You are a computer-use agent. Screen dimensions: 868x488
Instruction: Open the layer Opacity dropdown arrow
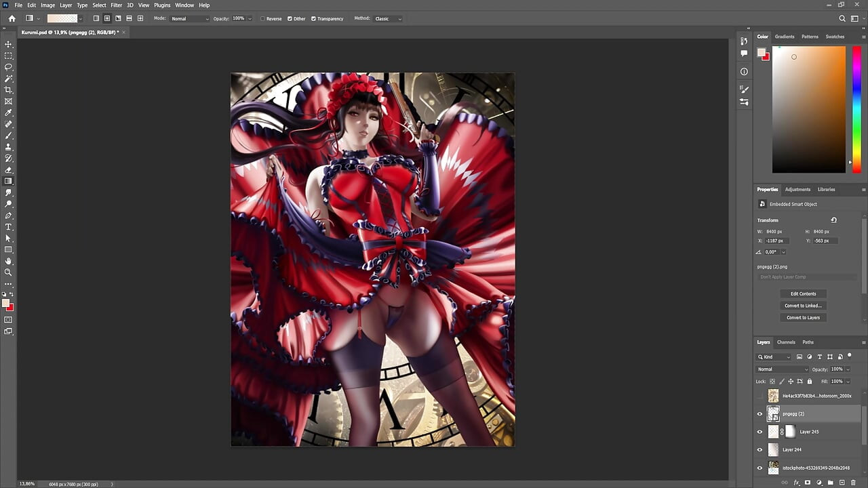click(x=847, y=369)
